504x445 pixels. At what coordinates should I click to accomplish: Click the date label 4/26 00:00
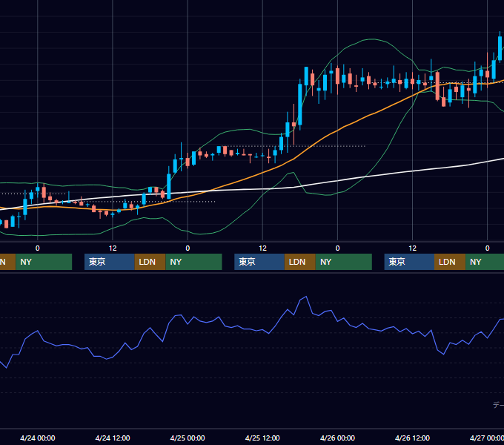click(x=337, y=438)
